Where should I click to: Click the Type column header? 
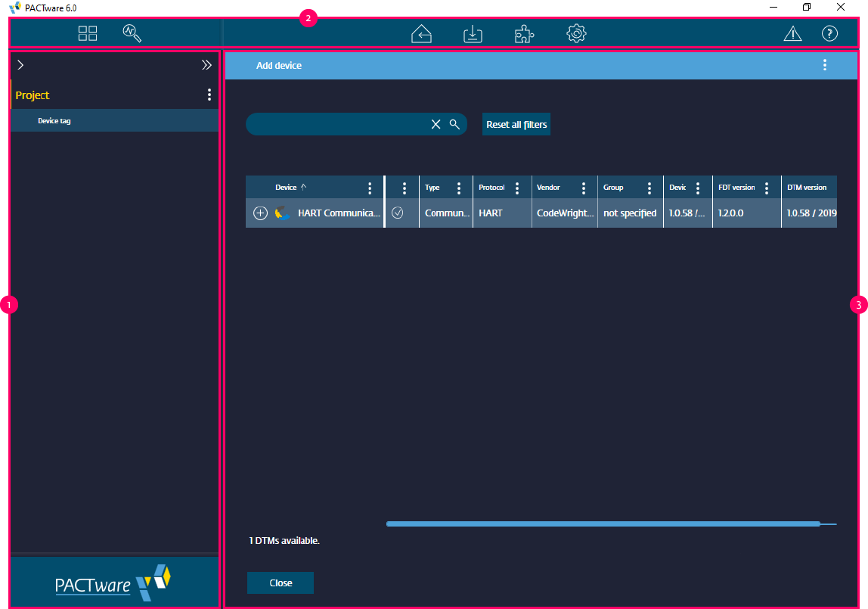pyautogui.click(x=432, y=188)
